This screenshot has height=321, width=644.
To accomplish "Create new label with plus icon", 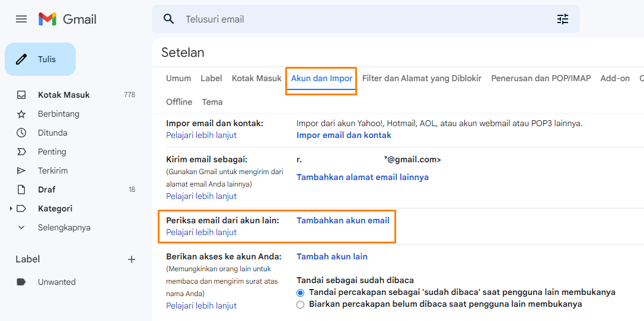I will 132,259.
